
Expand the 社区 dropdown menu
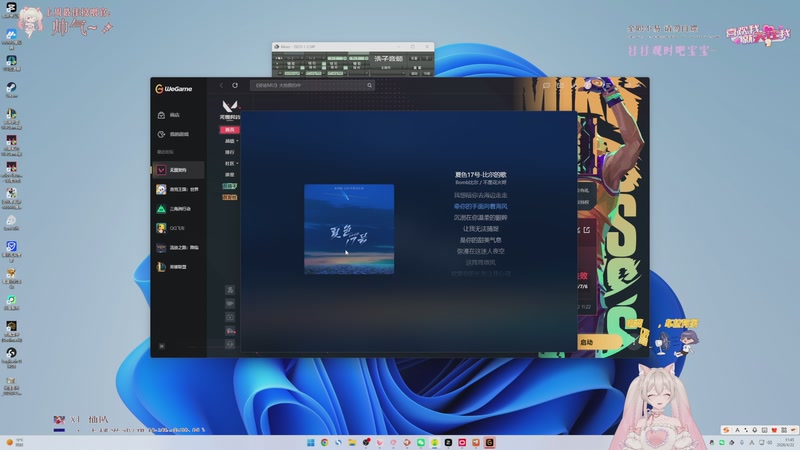231,163
